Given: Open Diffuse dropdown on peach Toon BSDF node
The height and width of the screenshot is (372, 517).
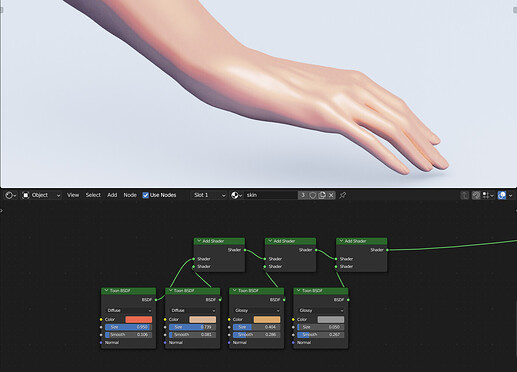Looking at the screenshot, I should pyautogui.click(x=193, y=310).
